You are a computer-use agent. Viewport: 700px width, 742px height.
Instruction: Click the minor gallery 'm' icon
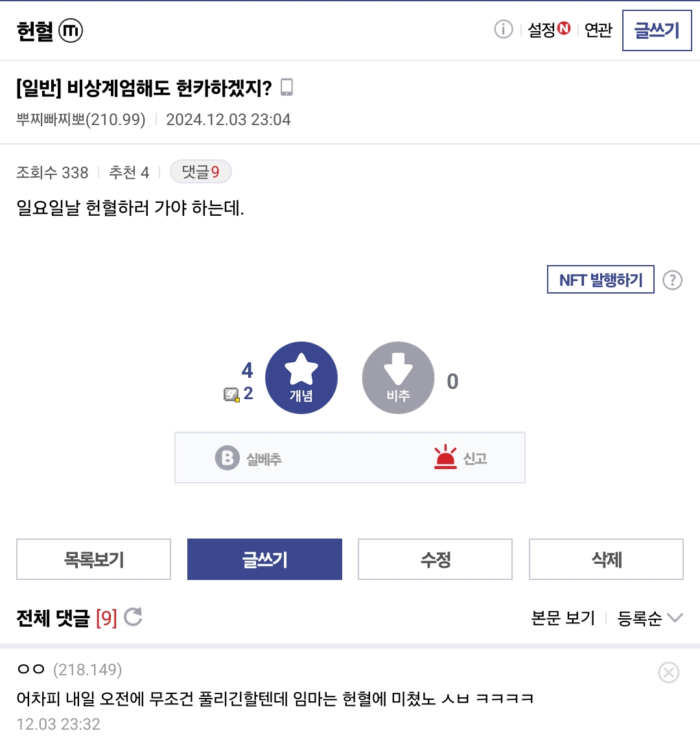(x=71, y=30)
